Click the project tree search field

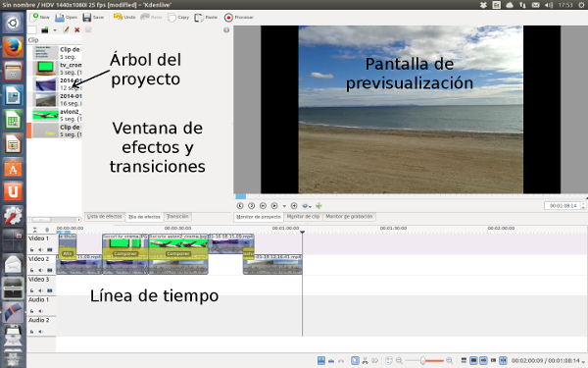click(32, 30)
